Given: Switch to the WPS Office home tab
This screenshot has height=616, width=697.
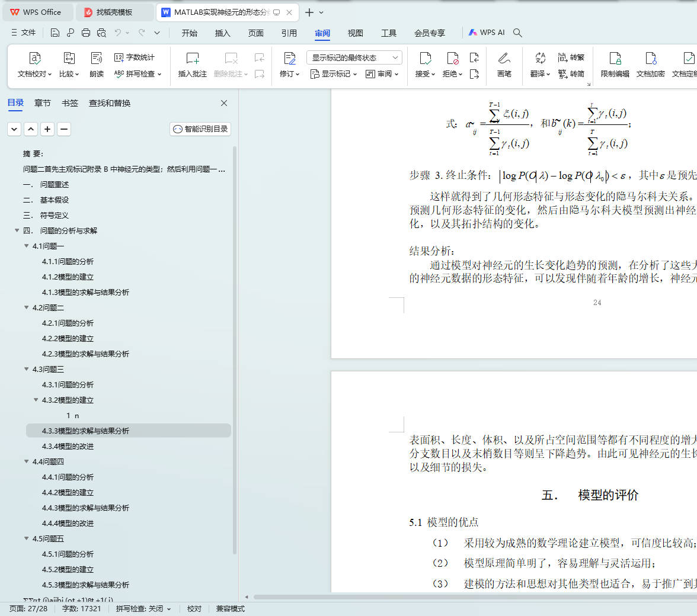Looking at the screenshot, I should [x=38, y=12].
